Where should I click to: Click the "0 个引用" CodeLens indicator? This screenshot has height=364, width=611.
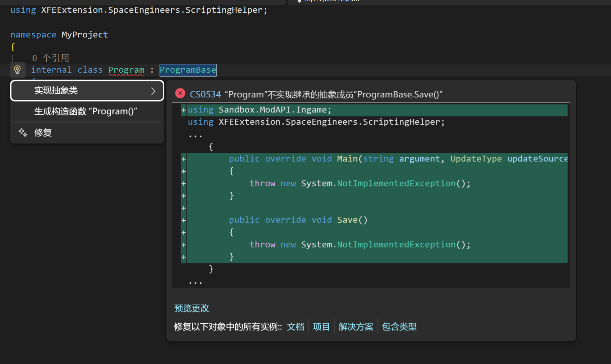51,58
